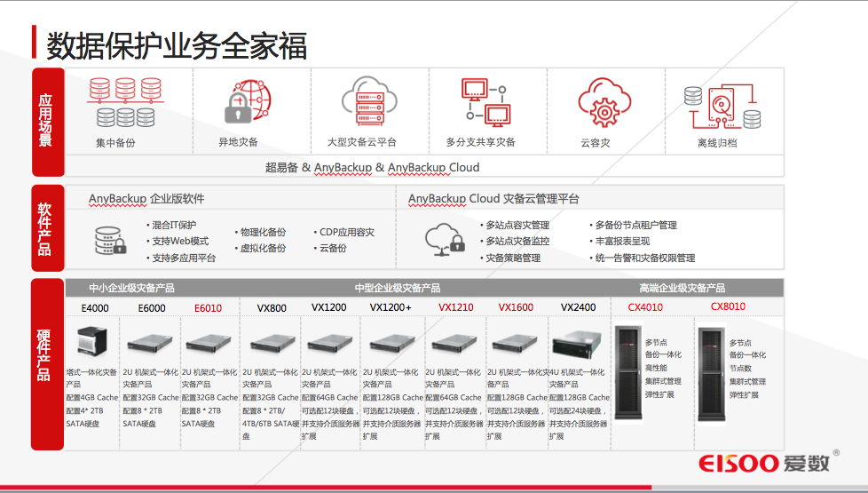Screen dimensions: 868x493
Task: Click the E6010 red model label
Action: pos(208,308)
